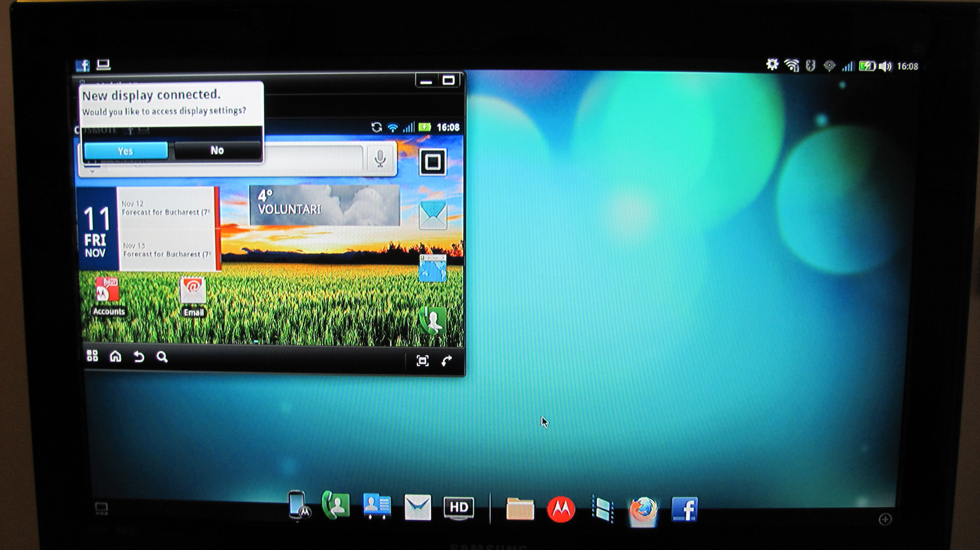Tap the voice search microphone

pos(380,159)
